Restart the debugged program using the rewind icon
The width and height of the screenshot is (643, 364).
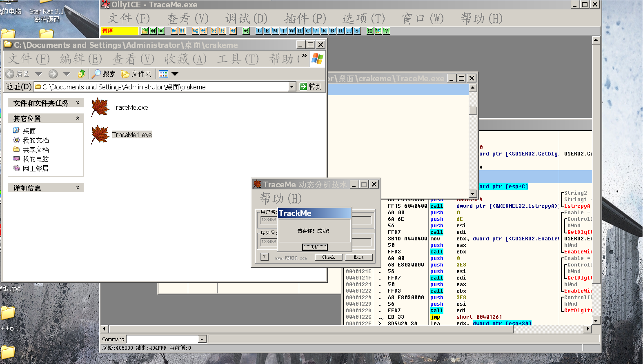(x=153, y=31)
